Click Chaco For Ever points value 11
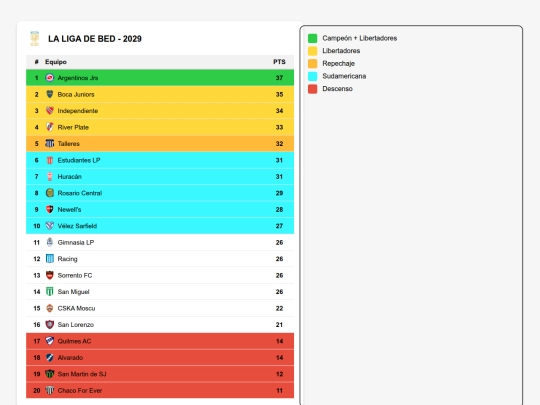 point(279,391)
